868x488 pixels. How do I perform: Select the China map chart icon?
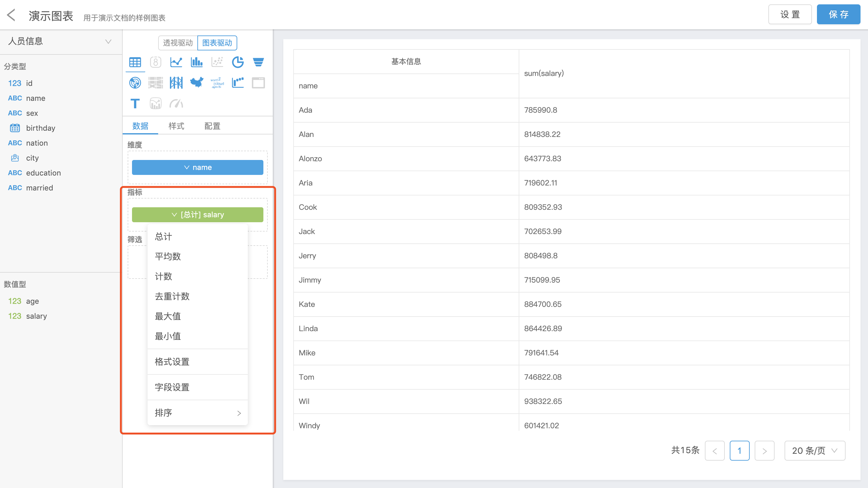coord(196,82)
